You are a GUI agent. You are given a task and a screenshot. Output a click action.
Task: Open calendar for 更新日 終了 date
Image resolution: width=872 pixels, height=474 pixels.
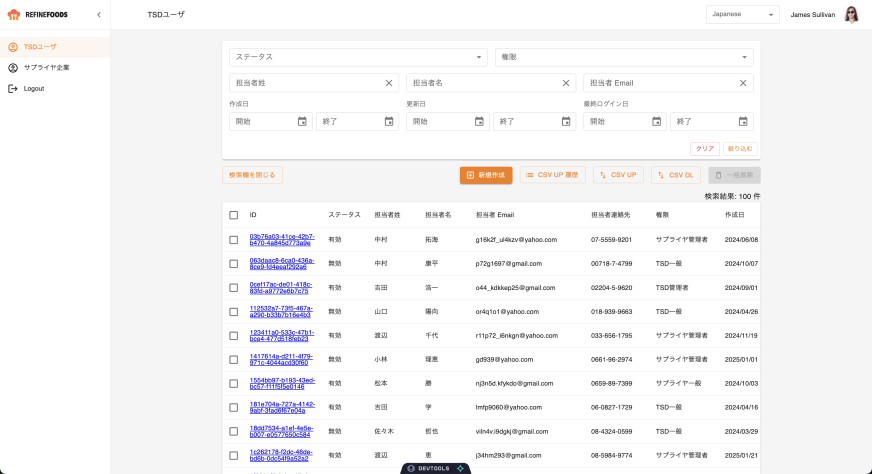tap(566, 121)
